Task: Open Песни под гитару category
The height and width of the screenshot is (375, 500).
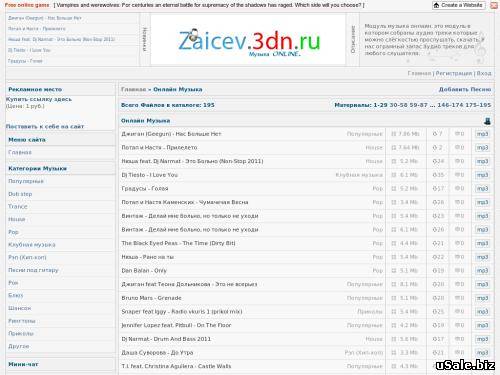Action: point(33,270)
